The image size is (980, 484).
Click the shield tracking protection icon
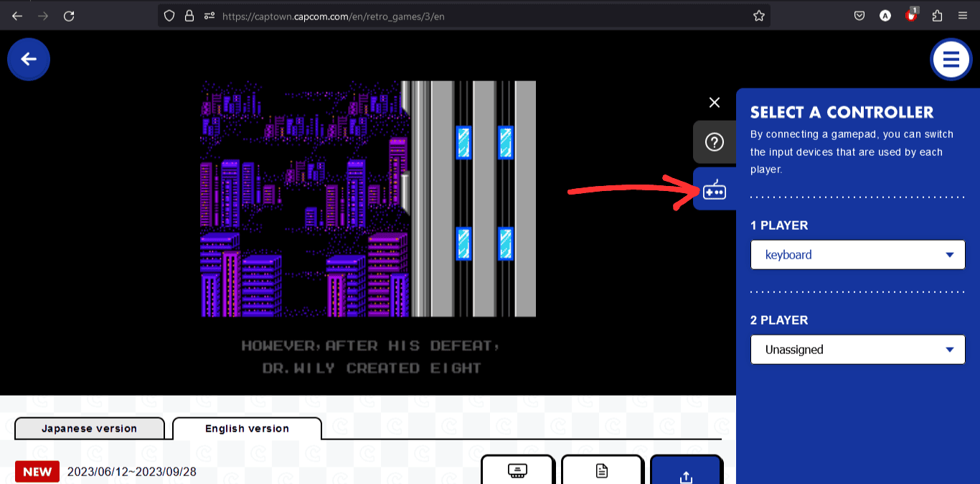click(169, 16)
